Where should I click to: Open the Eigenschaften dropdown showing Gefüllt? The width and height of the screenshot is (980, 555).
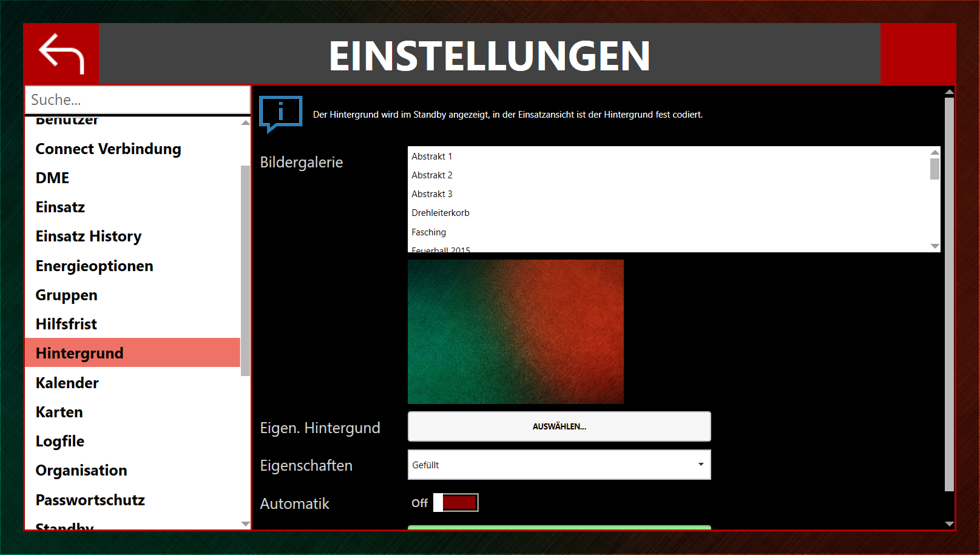coord(558,465)
